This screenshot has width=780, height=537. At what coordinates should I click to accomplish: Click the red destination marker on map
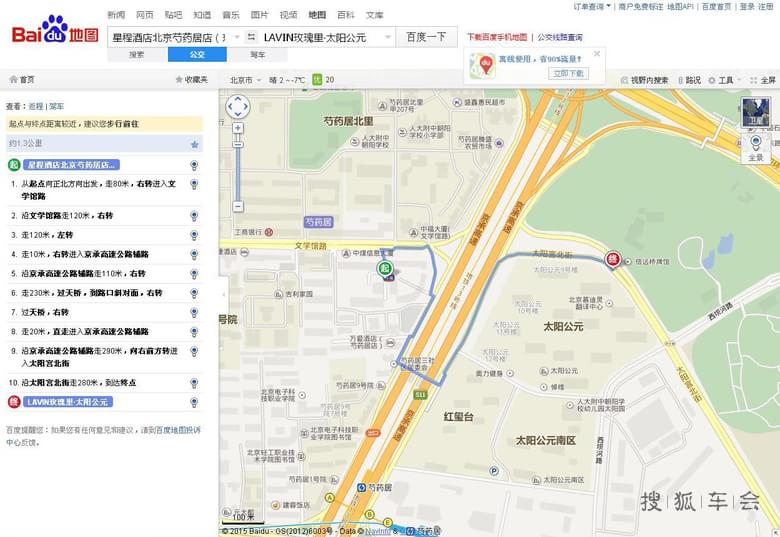pos(612,259)
